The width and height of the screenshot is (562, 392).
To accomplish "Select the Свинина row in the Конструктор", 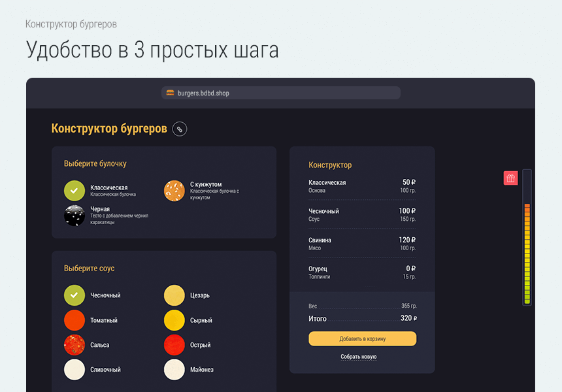I will (x=362, y=244).
